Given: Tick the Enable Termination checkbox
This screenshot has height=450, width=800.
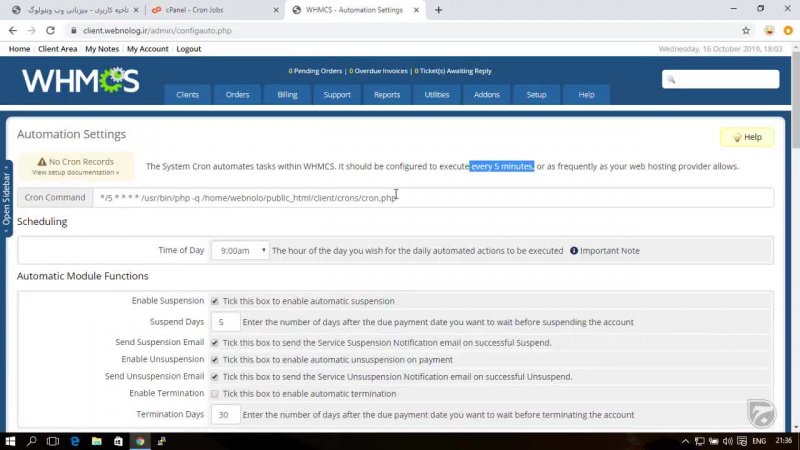Looking at the screenshot, I should pyautogui.click(x=215, y=394).
